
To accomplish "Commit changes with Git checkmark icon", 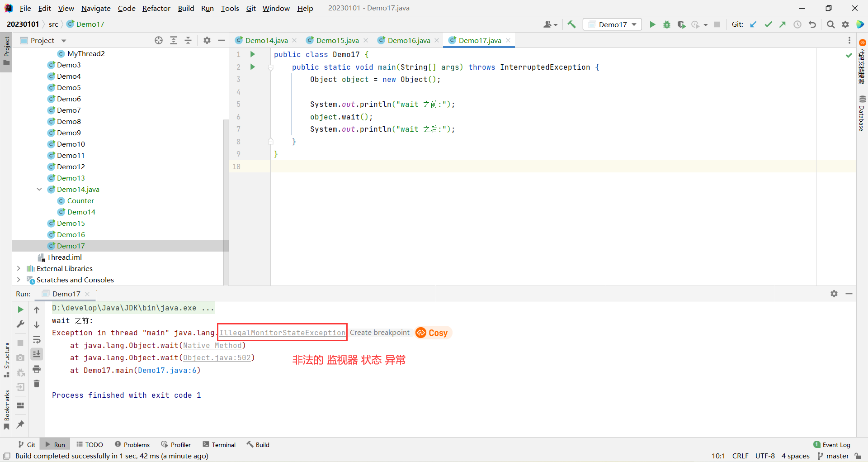I will 768,24.
